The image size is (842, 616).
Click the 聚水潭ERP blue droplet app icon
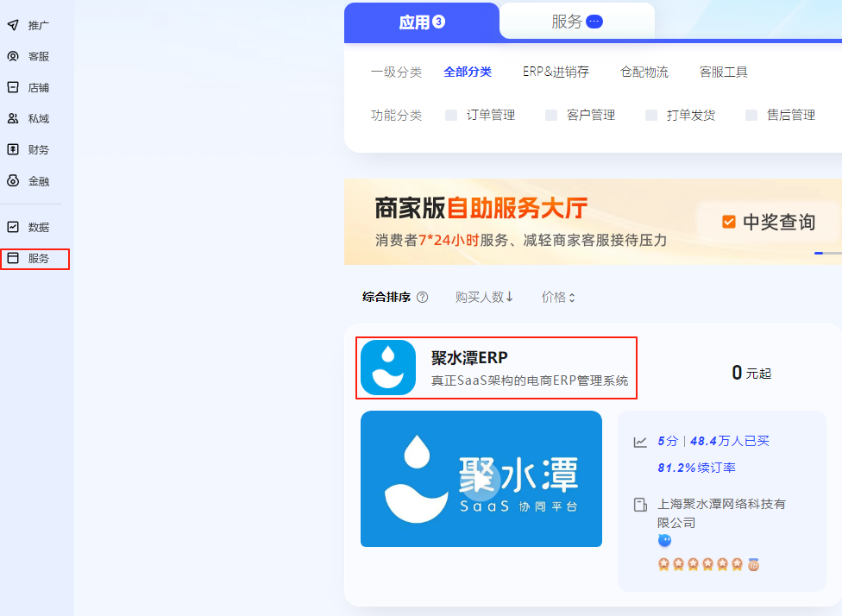(388, 368)
